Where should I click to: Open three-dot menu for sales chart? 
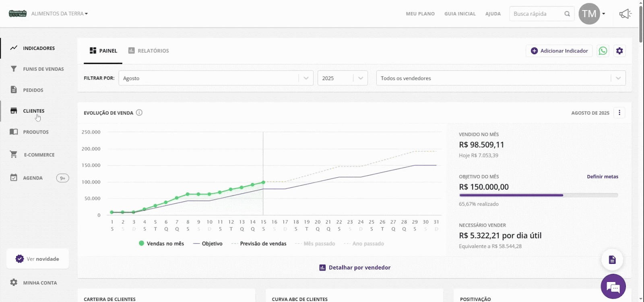point(619,113)
